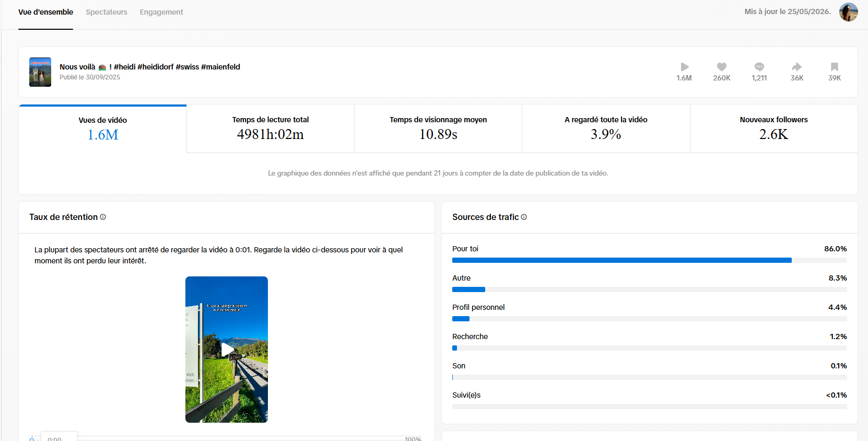868x441 pixels.
Task: Click the heart likes icon
Action: (x=722, y=67)
